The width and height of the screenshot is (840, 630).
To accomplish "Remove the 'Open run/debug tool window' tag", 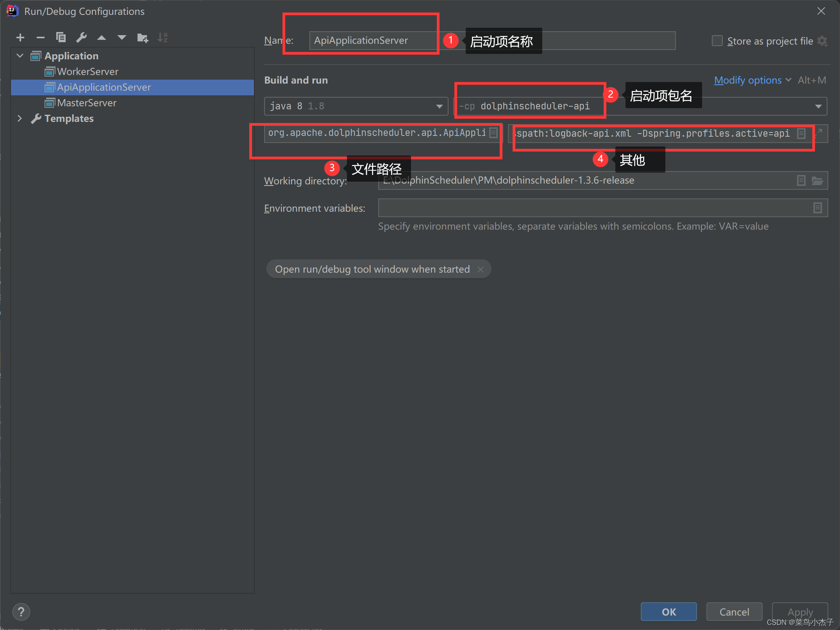I will pyautogui.click(x=481, y=269).
